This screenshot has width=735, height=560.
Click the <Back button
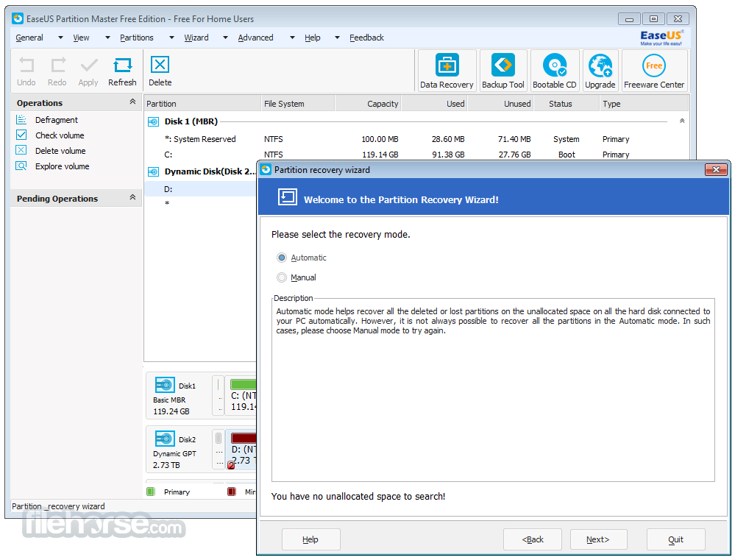pos(533,539)
